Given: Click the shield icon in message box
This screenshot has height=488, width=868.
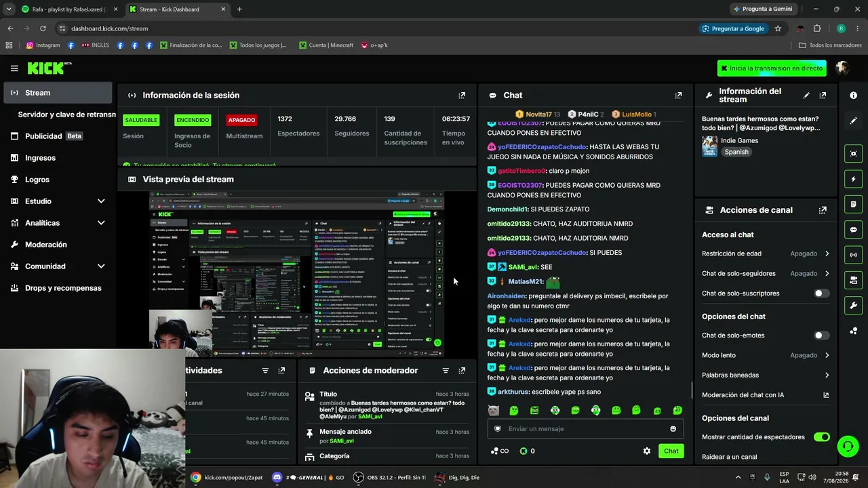Looking at the screenshot, I should [x=498, y=428].
